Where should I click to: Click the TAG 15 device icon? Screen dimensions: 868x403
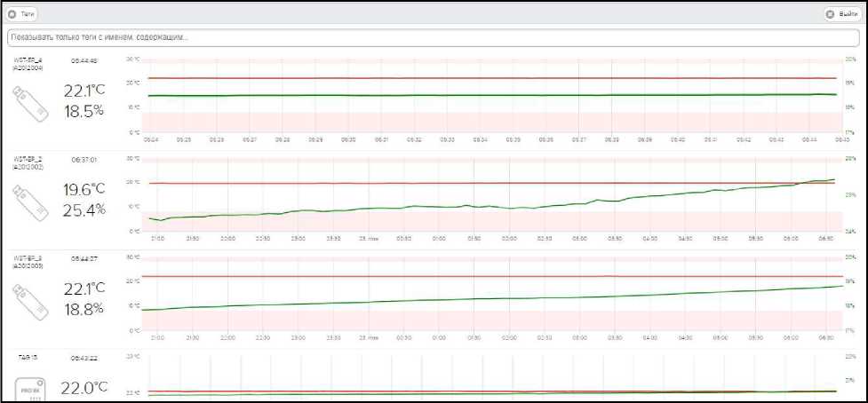pos(30,389)
